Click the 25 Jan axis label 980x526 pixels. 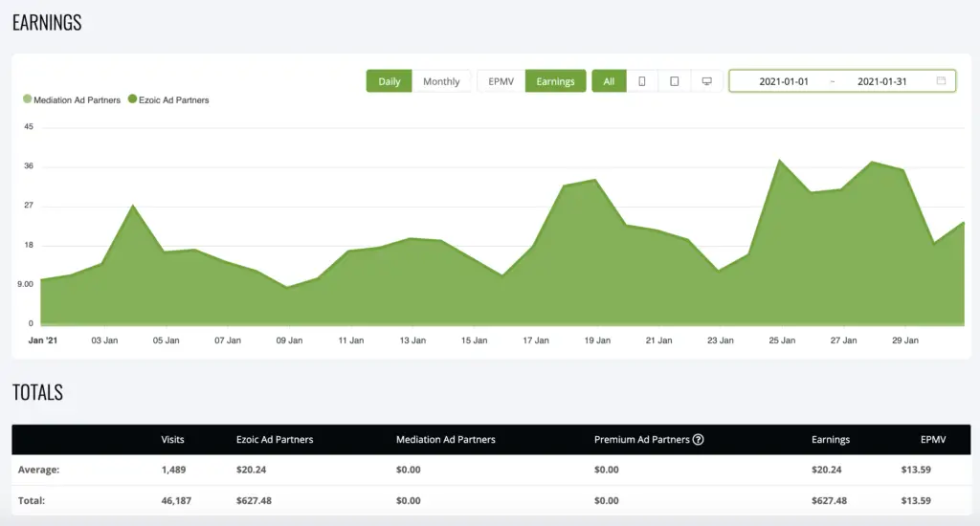point(782,340)
